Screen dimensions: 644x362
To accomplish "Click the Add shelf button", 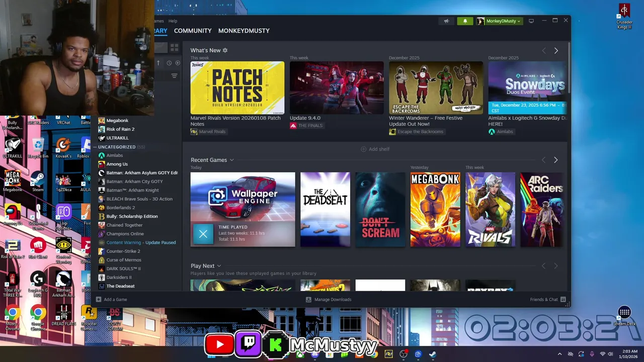I will click(x=375, y=149).
